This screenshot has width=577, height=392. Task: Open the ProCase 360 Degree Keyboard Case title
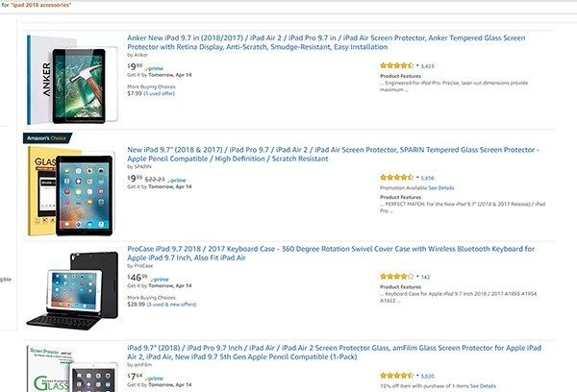[x=331, y=253]
